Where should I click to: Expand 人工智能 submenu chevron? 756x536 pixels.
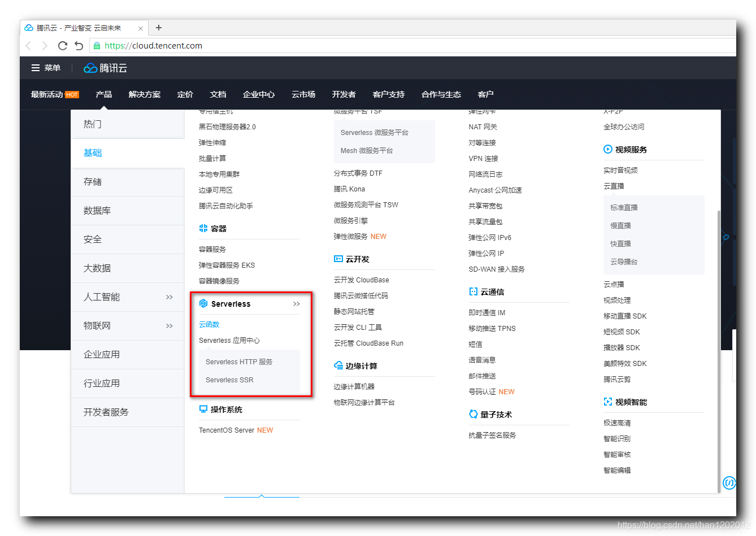(x=169, y=297)
